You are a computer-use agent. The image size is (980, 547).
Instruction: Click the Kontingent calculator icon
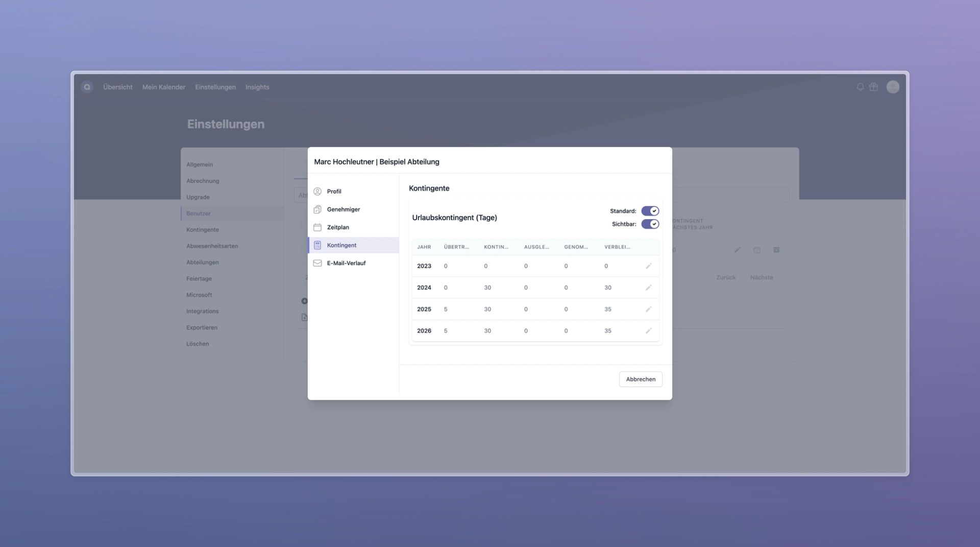tap(317, 245)
